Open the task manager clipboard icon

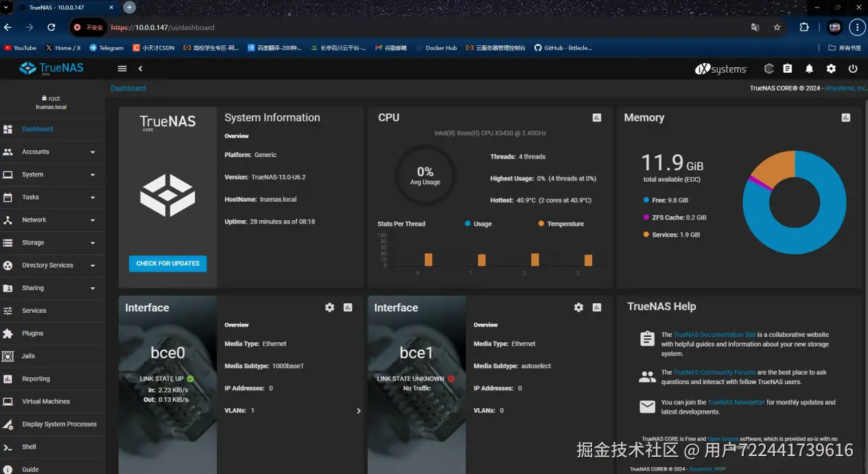(x=788, y=69)
